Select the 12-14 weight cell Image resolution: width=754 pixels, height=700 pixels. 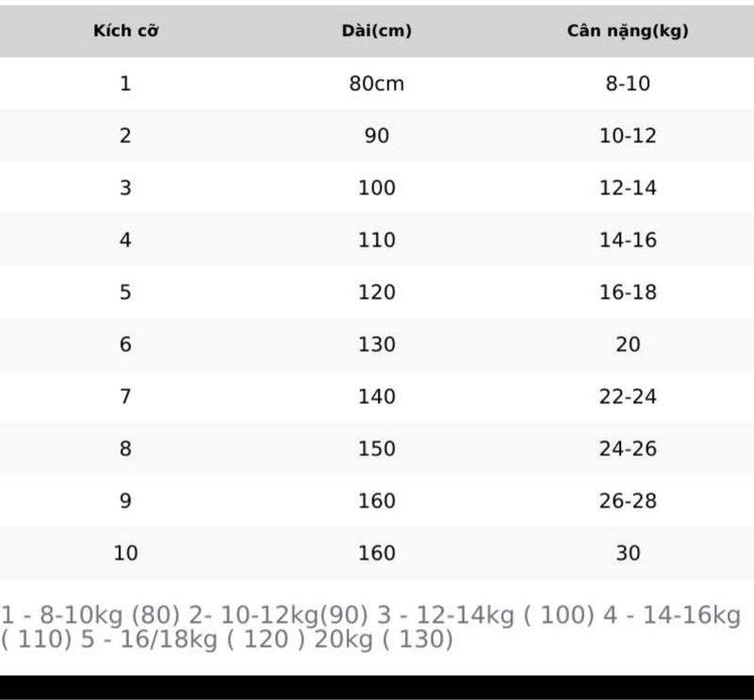[x=628, y=187]
